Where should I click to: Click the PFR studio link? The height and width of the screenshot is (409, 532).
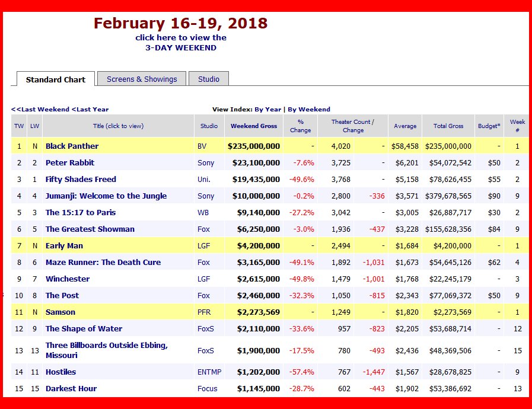(x=204, y=312)
